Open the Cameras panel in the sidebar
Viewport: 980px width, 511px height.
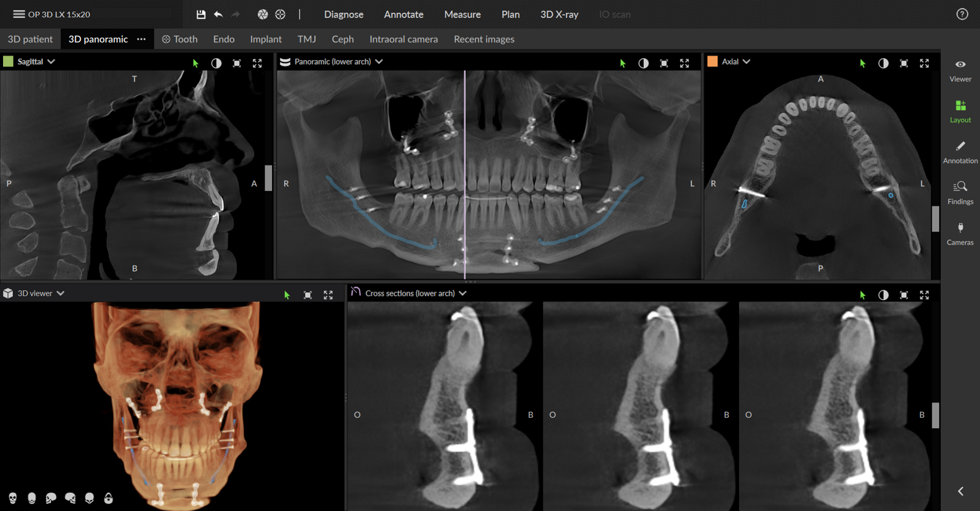click(960, 233)
